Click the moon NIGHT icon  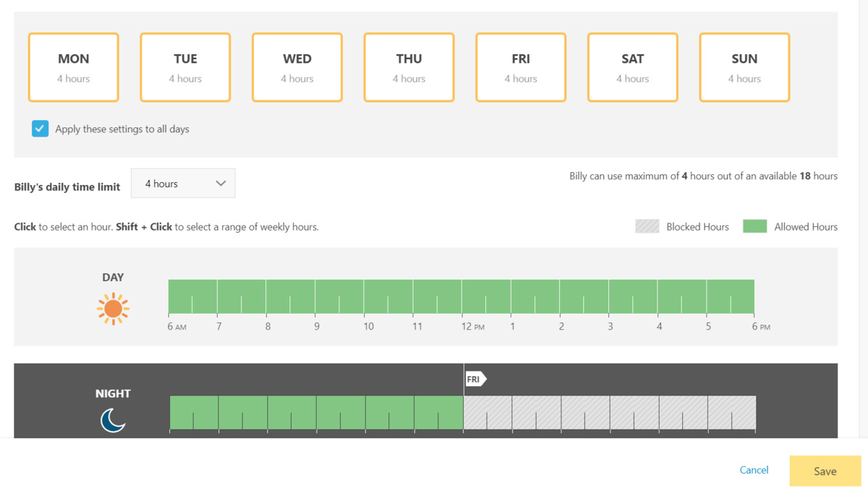(113, 420)
